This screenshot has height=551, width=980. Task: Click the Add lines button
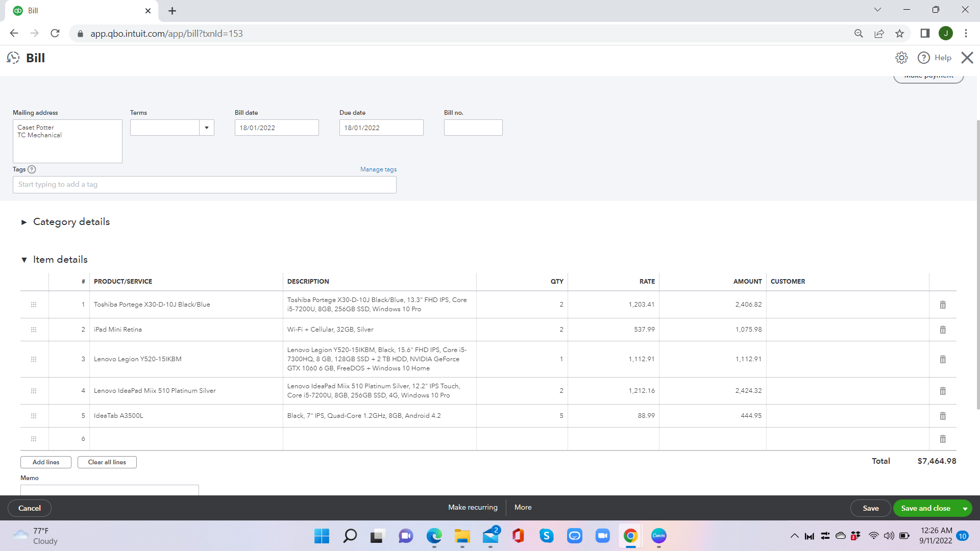46,462
